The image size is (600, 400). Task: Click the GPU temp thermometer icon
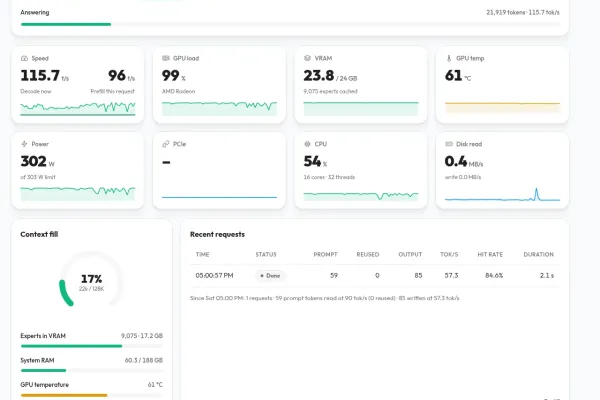pos(449,58)
